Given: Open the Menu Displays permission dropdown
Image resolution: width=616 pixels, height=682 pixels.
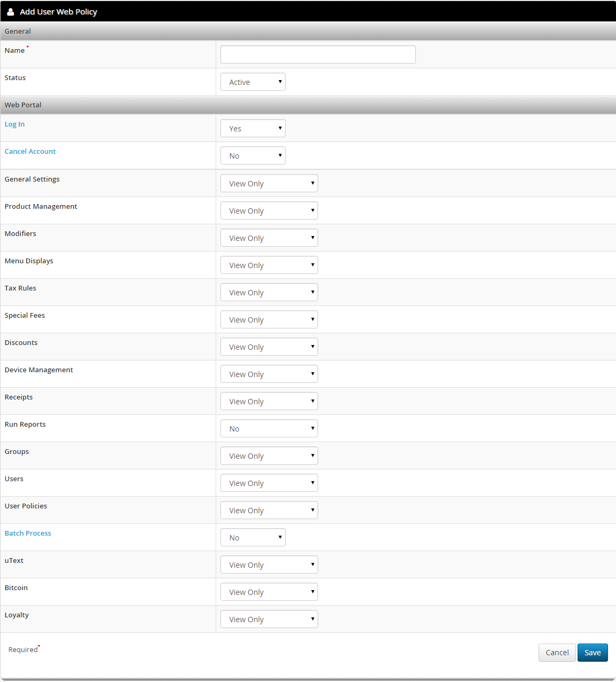Looking at the screenshot, I should pos(269,265).
